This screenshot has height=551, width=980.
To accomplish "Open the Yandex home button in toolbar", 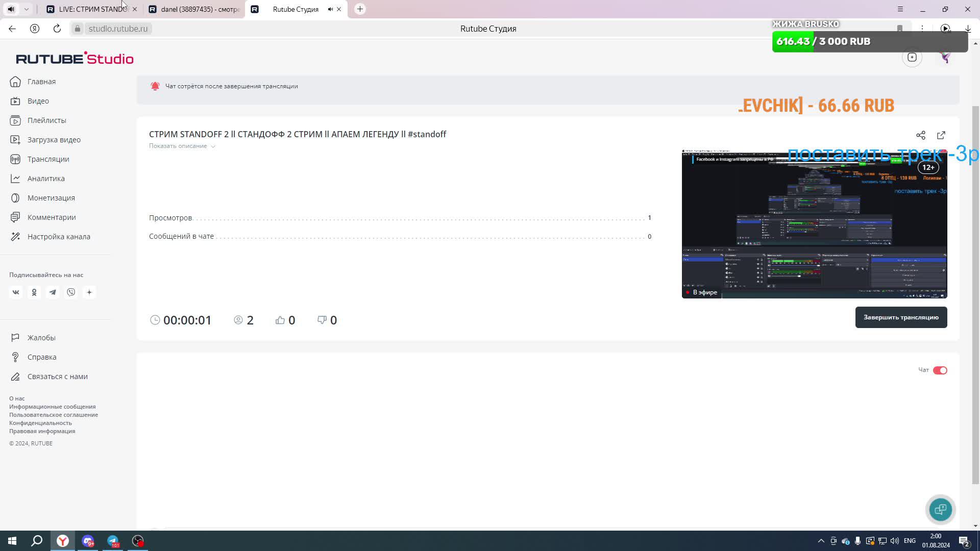I will point(35,29).
